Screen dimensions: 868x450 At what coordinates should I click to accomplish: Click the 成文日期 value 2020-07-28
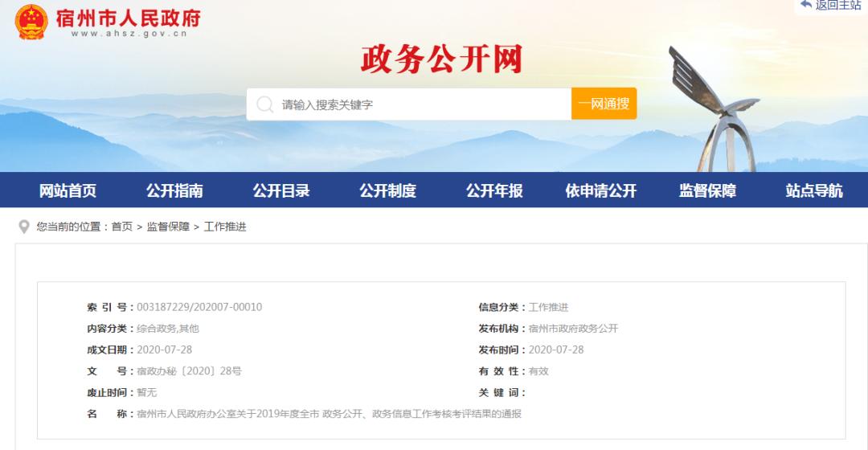165,350
